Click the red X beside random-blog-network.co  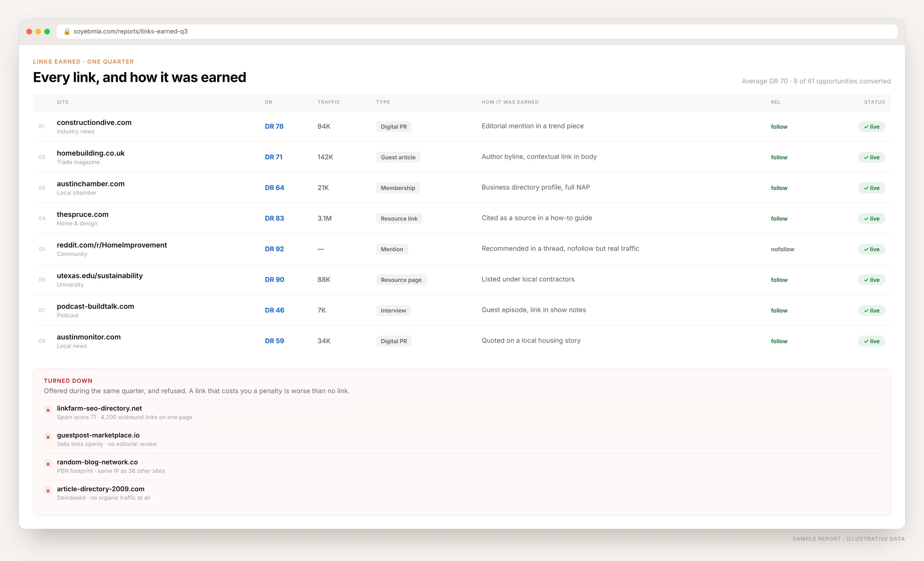click(48, 464)
